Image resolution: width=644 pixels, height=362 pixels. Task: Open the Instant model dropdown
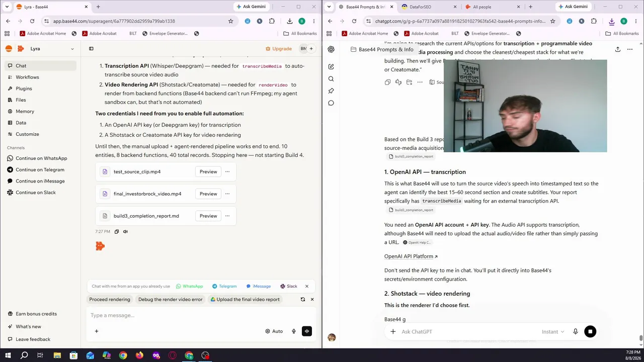tap(553, 332)
